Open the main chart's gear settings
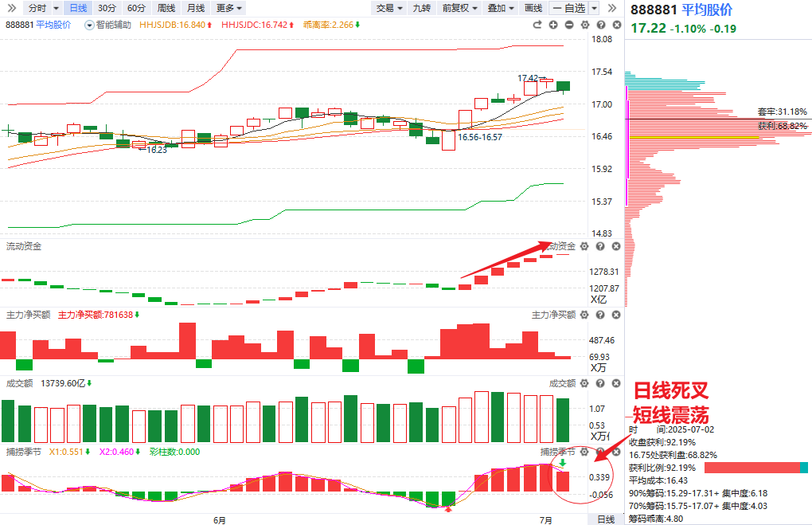 584,25
